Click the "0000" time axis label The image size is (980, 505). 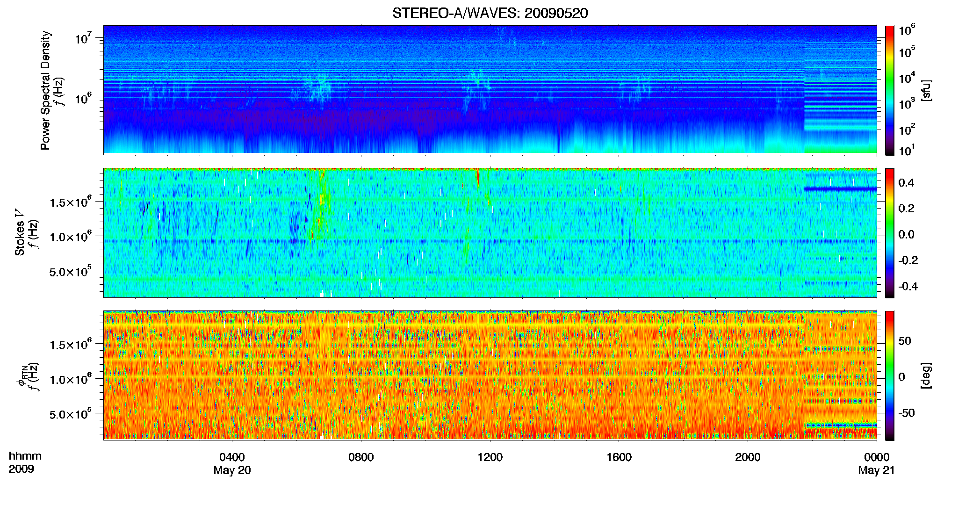tap(877, 457)
